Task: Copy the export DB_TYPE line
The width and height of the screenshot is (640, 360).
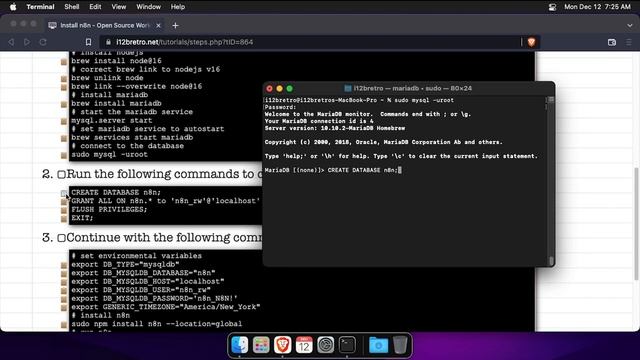Action: click(64, 265)
